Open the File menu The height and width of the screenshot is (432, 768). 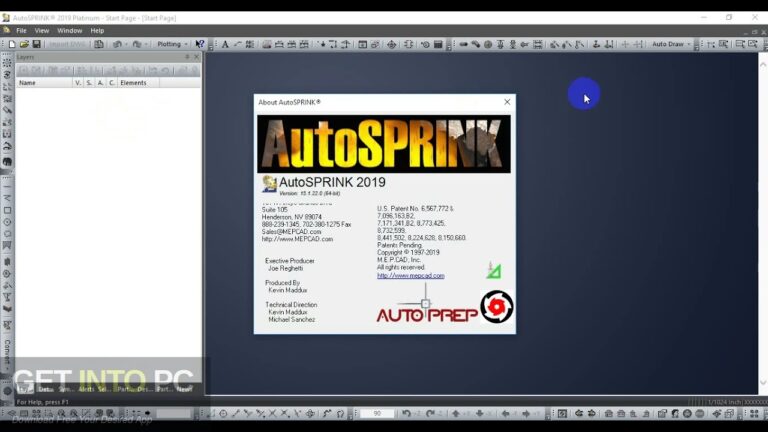coord(21,30)
